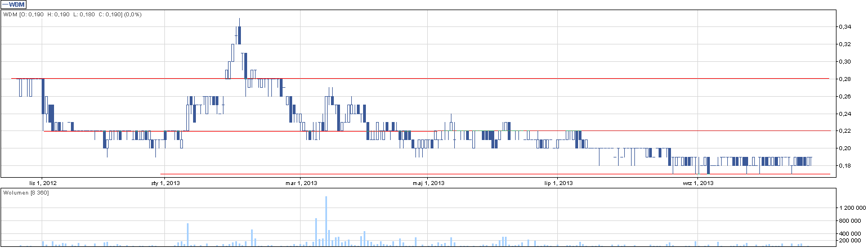Click volume axis label 1 200 000
Screen dimensions: 868x248
click(x=853, y=208)
